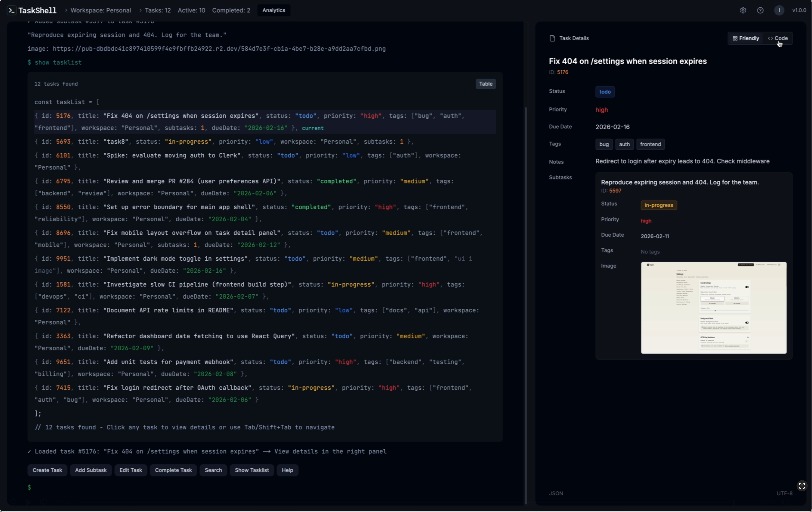Open the Workspace: Personal breadcrumb

(x=101, y=11)
